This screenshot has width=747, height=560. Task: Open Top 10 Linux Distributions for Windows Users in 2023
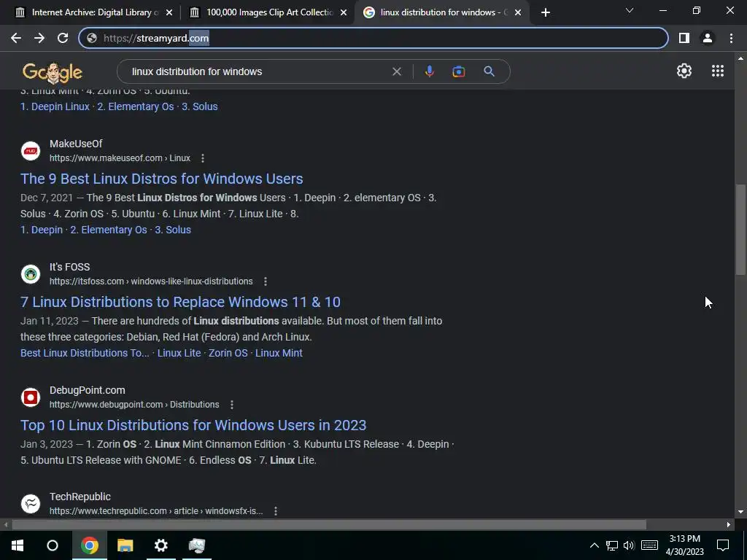193,425
